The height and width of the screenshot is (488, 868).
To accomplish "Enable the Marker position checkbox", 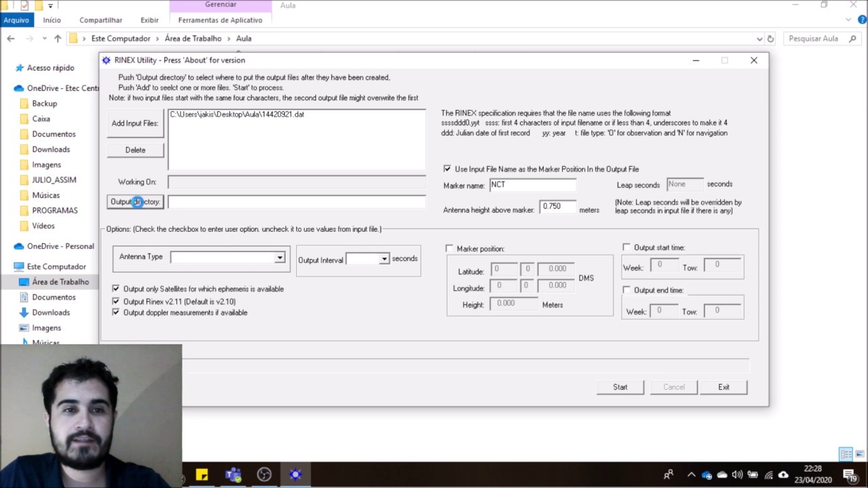I will pyautogui.click(x=450, y=249).
